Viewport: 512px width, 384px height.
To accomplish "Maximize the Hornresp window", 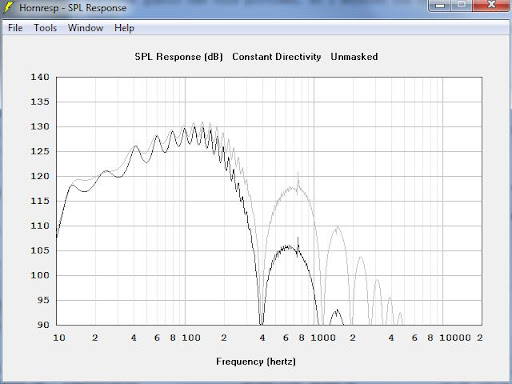I will 462,5.
